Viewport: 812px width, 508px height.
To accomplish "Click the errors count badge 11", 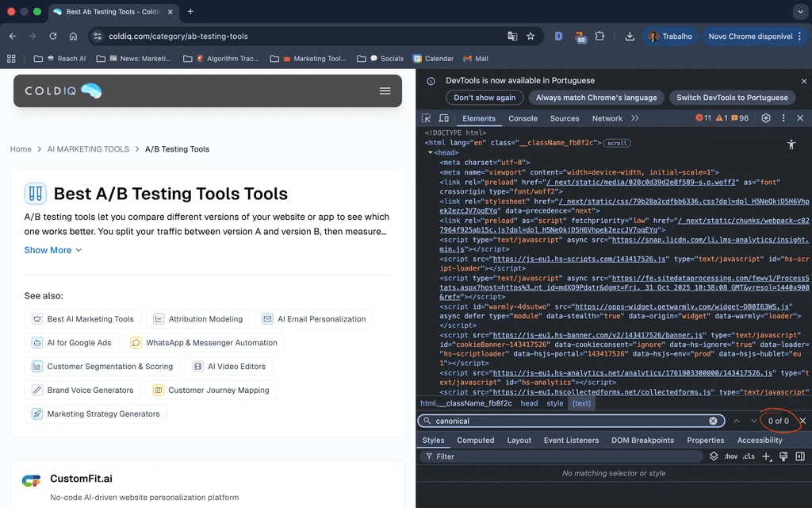I will (x=703, y=118).
